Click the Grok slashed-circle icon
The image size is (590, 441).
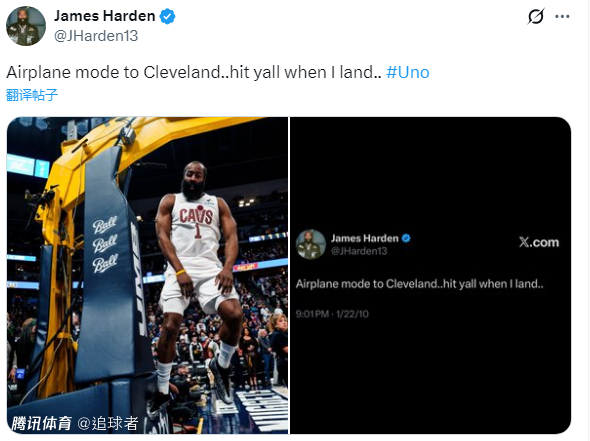(x=535, y=17)
